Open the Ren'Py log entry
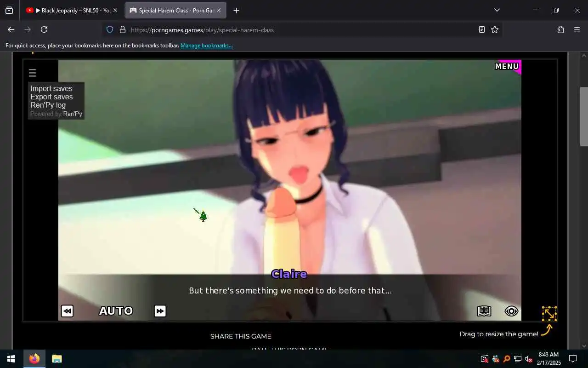588x368 pixels. (48, 105)
